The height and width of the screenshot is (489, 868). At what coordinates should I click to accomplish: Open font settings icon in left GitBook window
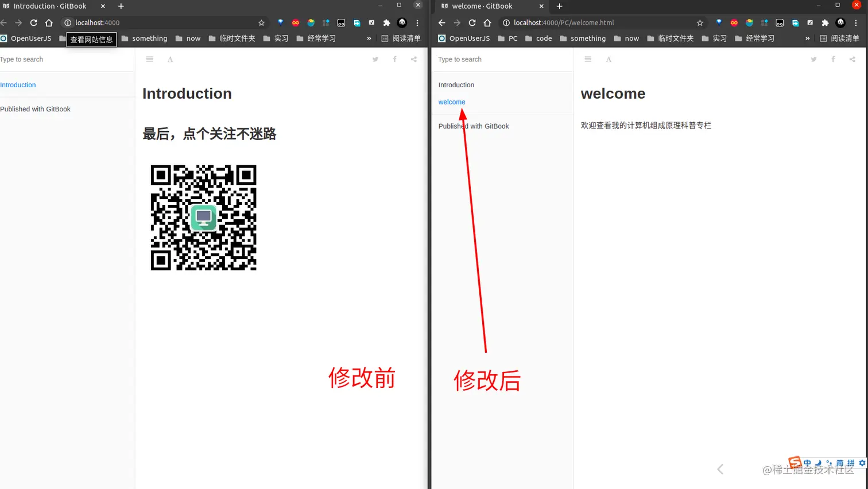pyautogui.click(x=170, y=59)
